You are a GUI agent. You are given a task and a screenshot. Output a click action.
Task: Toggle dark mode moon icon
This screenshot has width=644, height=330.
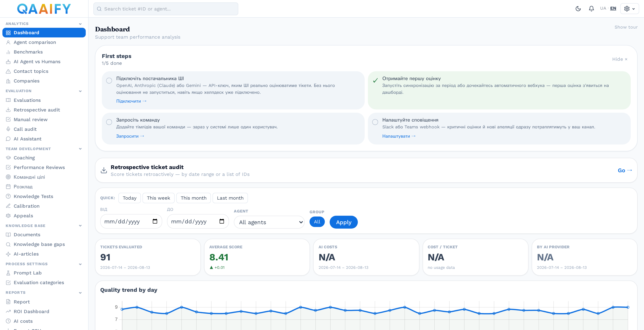click(578, 9)
